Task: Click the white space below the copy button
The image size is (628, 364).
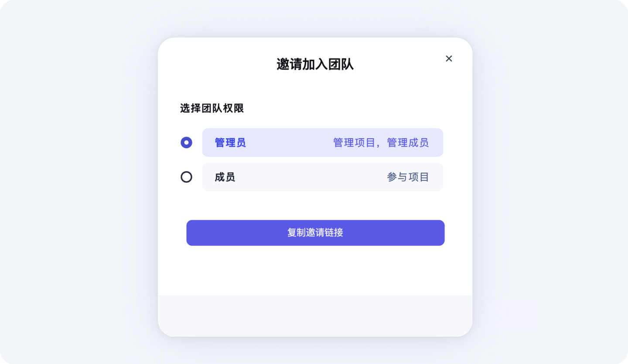Action: click(315, 270)
